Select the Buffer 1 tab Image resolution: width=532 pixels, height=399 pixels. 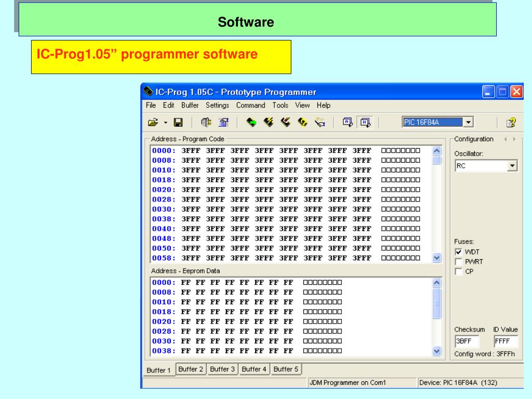[x=158, y=370]
